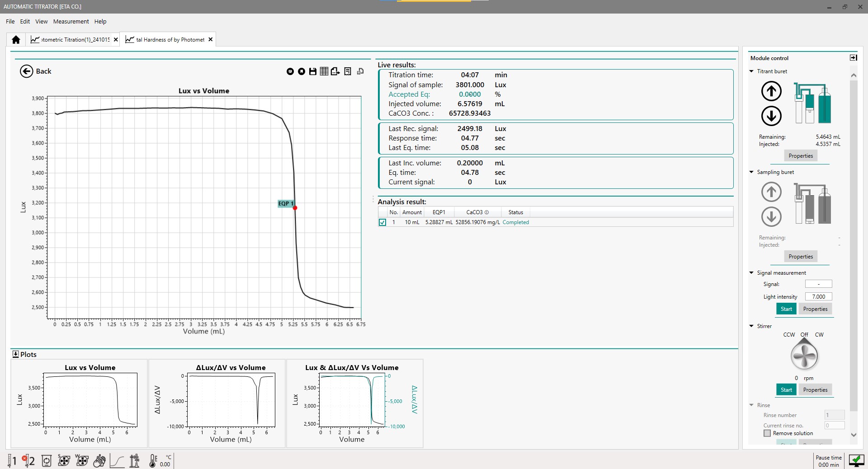The width and height of the screenshot is (868, 469).
Task: Export results to PDF icon
Action: click(x=335, y=71)
